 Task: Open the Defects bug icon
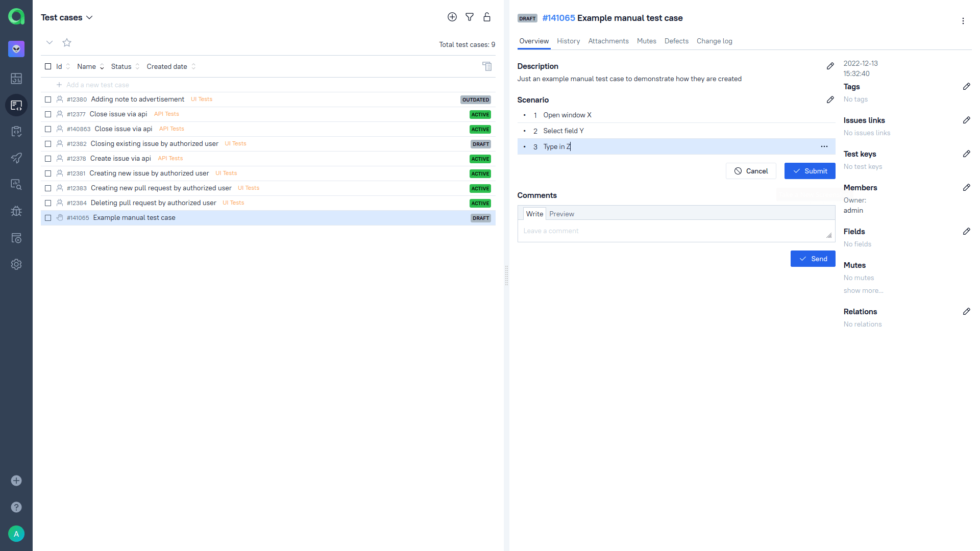pos(16,211)
